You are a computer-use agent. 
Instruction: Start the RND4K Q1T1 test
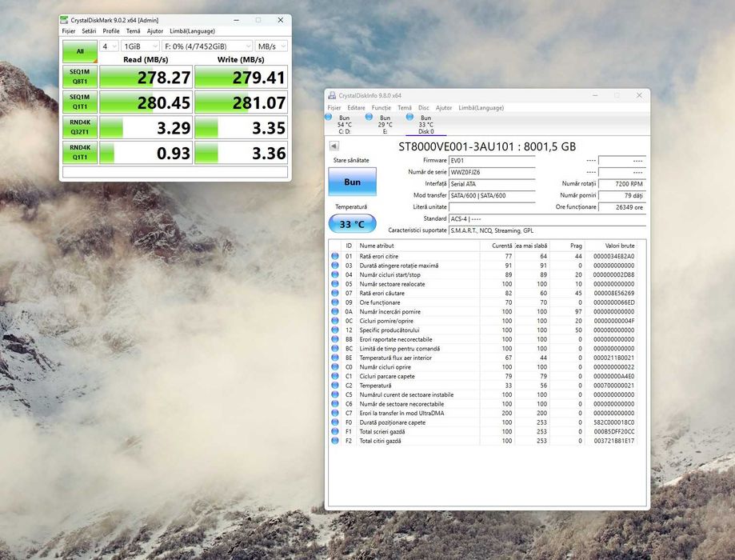click(80, 153)
